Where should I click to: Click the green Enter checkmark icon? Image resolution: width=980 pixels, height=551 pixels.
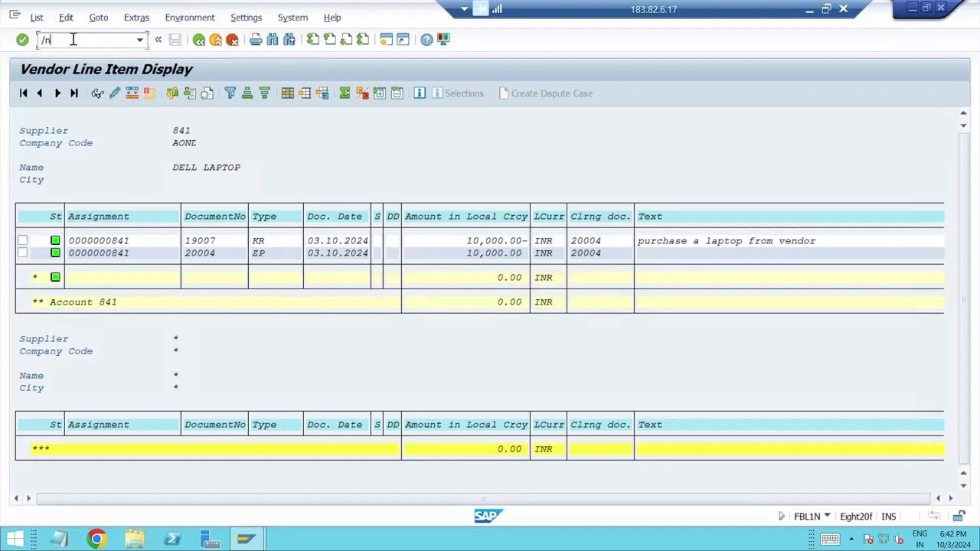22,40
